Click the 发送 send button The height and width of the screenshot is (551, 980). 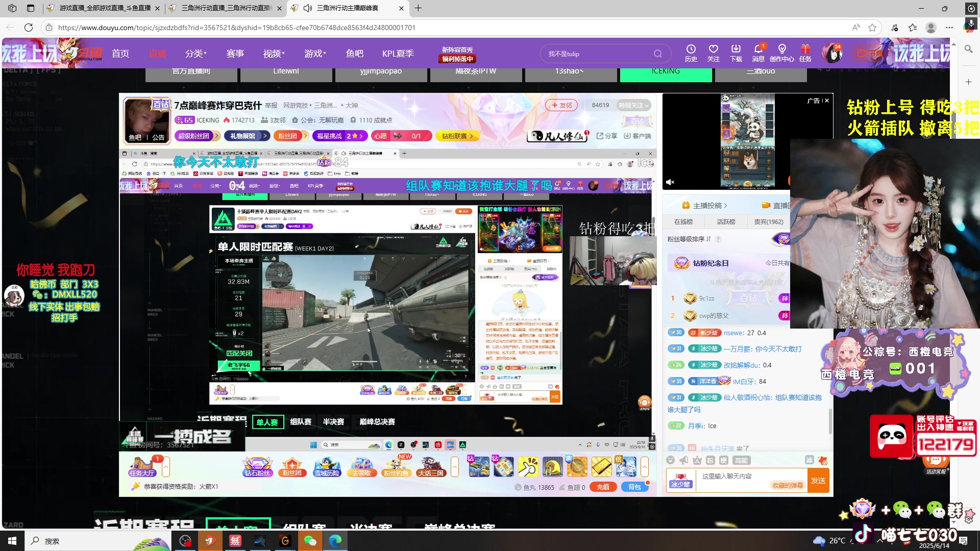click(818, 481)
